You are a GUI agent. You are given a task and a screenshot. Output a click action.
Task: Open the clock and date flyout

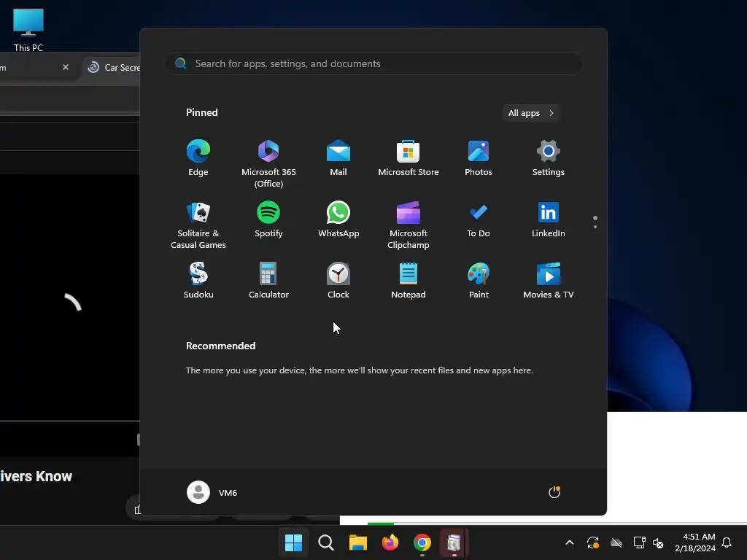click(695, 542)
